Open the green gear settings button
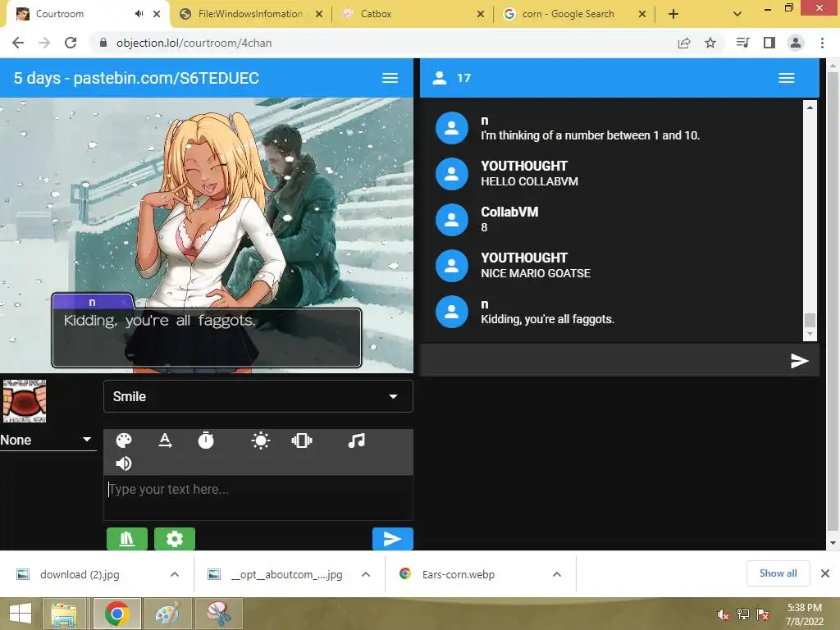840x630 pixels. point(175,539)
